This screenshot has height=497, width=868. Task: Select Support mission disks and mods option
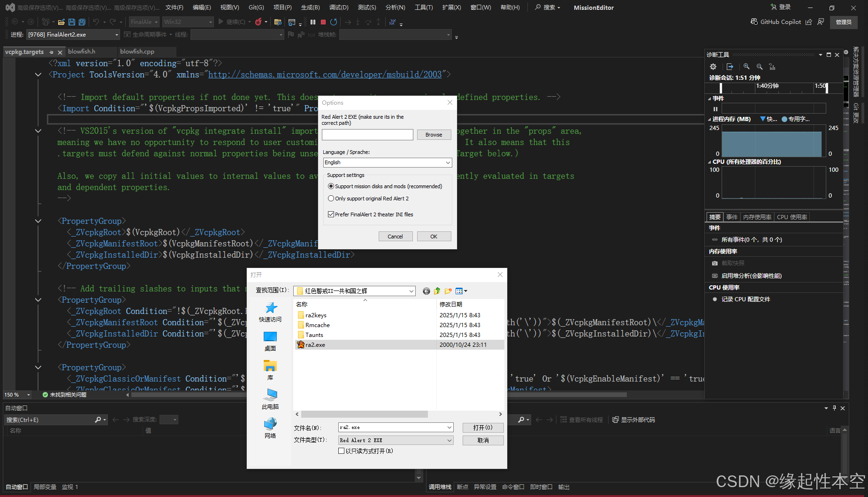pos(385,186)
